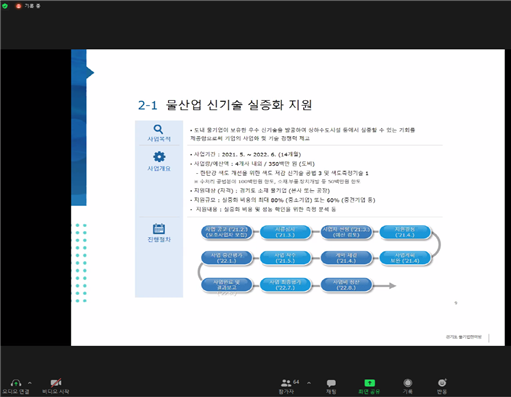Click the participant count 64 label
Viewport: 511px width, 397px height.
pos(296,382)
